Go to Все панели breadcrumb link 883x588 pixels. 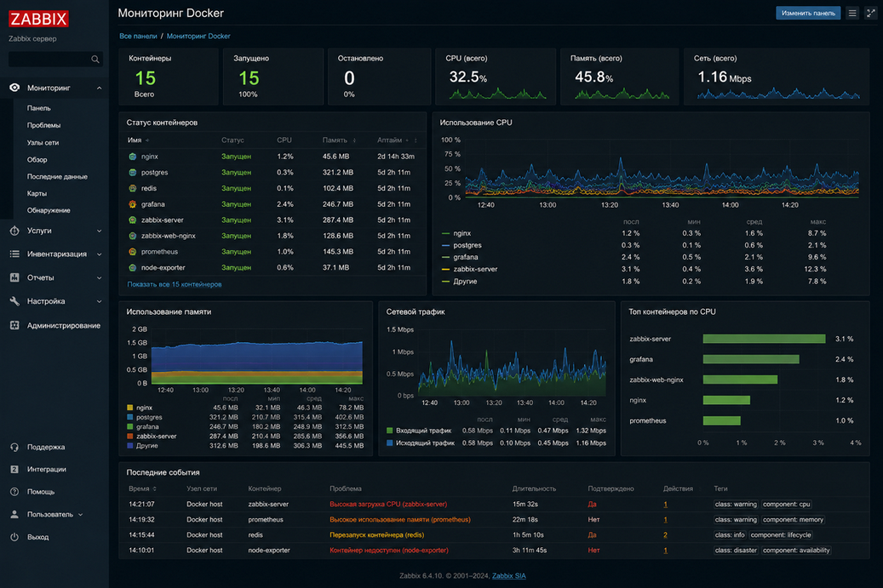point(138,36)
